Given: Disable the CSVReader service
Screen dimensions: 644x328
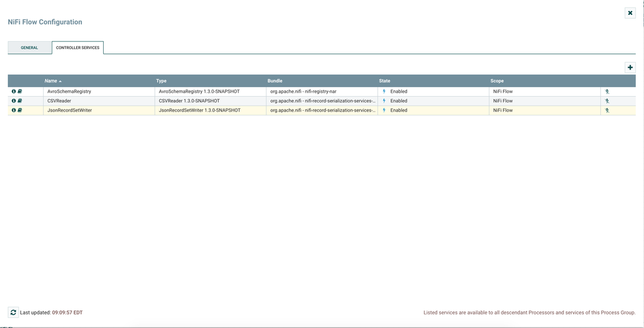Looking at the screenshot, I should (607, 101).
